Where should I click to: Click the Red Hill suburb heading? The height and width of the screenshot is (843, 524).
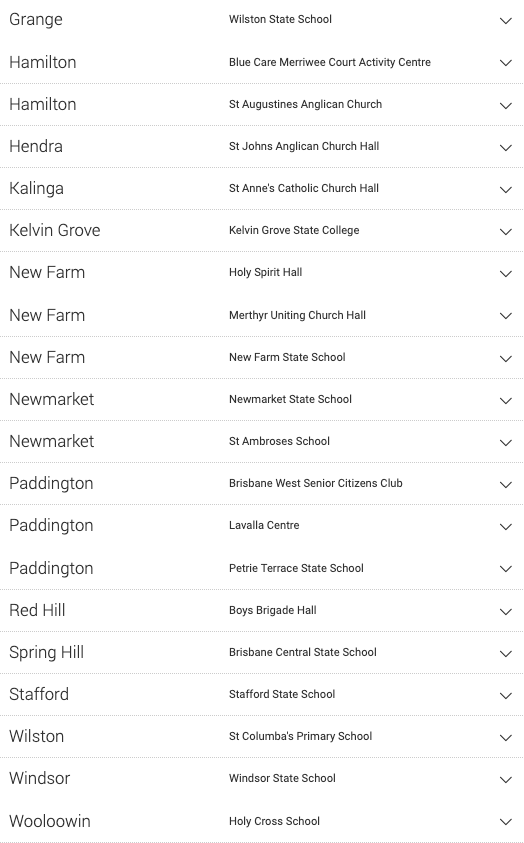coord(37,610)
